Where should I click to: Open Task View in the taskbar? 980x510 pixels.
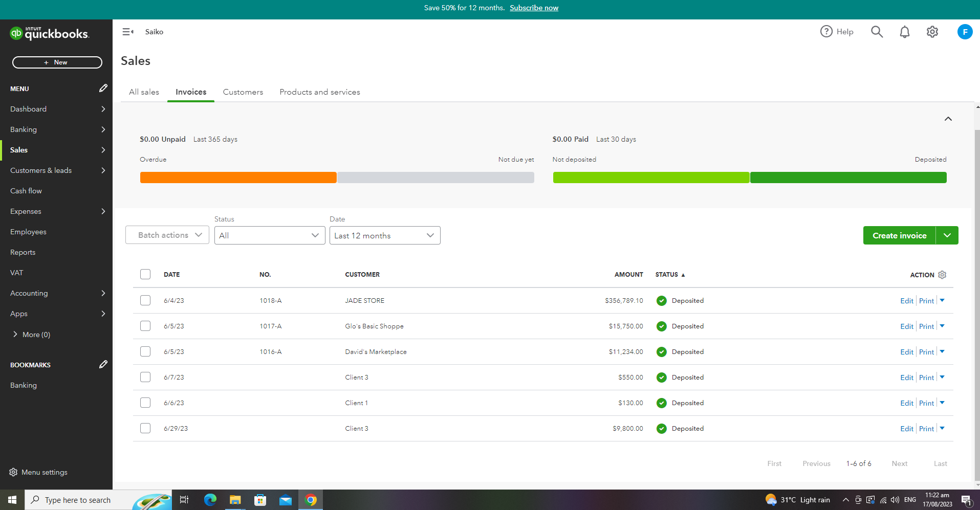(184, 500)
